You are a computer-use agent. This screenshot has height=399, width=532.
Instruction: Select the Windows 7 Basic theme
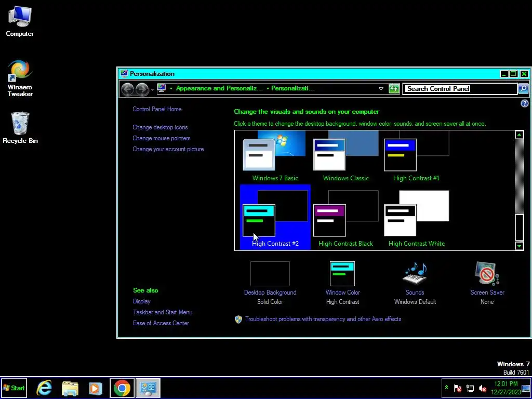point(275,157)
